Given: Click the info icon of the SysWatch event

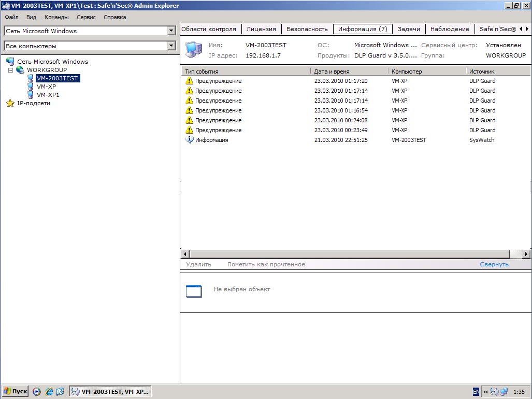Looking at the screenshot, I should click(x=189, y=139).
